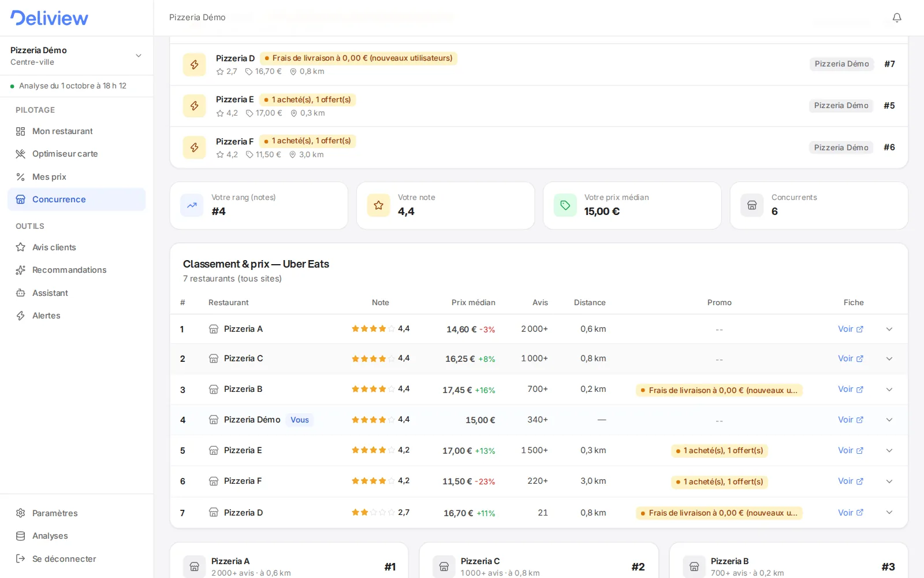Expand the Pizzeria Démo row details
Image resolution: width=924 pixels, height=578 pixels.
tap(889, 420)
